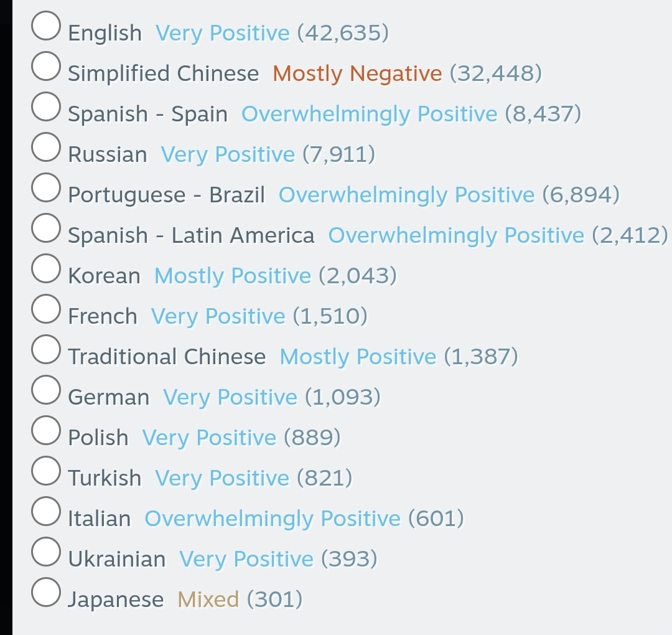Select the German radio button
Image resolution: width=672 pixels, height=635 pixels.
[46, 390]
